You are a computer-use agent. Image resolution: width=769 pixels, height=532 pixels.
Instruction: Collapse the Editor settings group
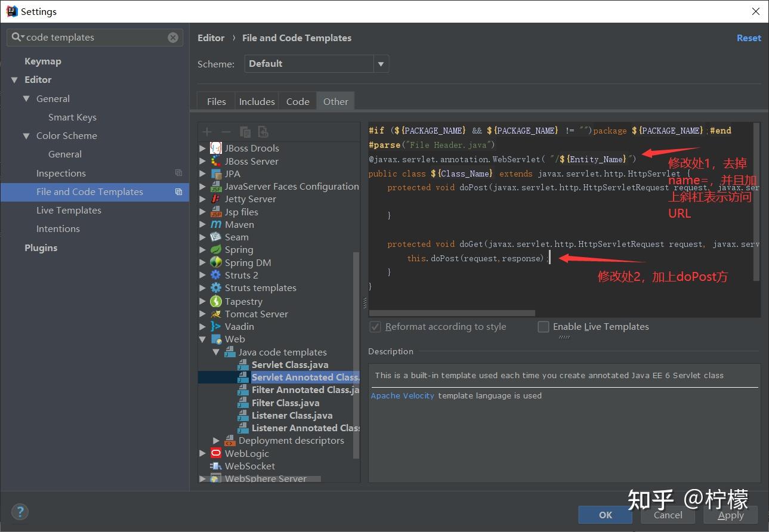tap(14, 80)
